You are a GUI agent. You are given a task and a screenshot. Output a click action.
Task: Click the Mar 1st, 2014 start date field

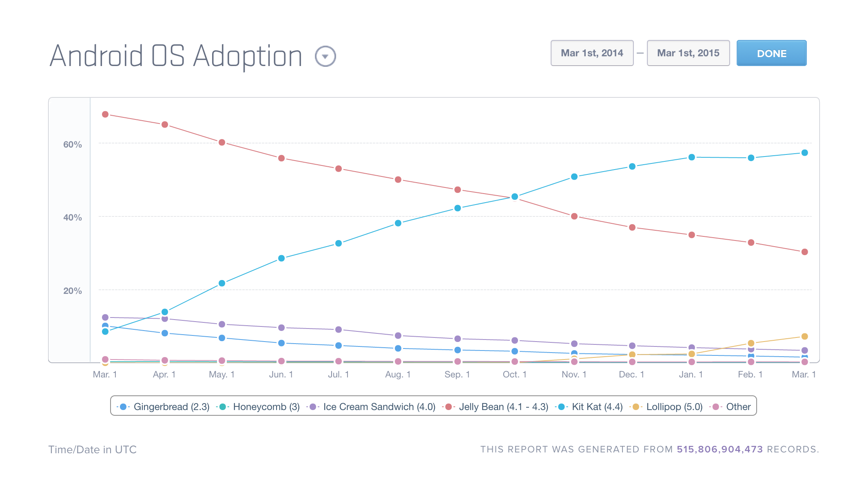(x=592, y=53)
